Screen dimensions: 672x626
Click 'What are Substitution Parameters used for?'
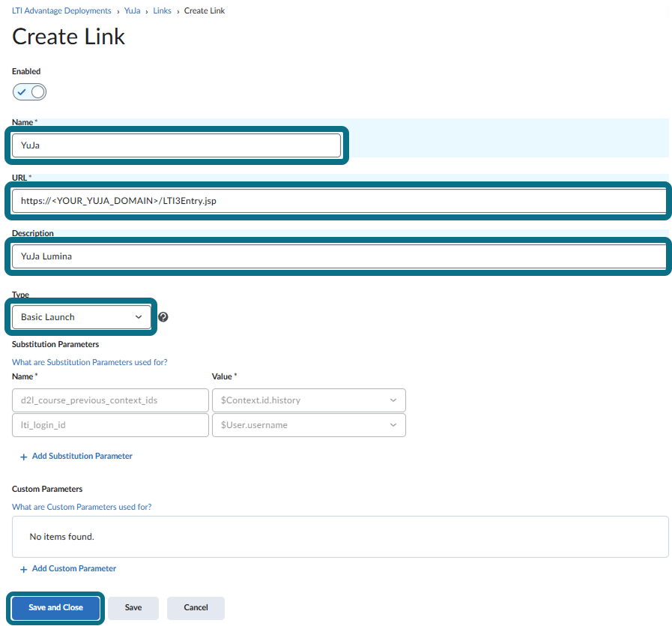point(90,362)
